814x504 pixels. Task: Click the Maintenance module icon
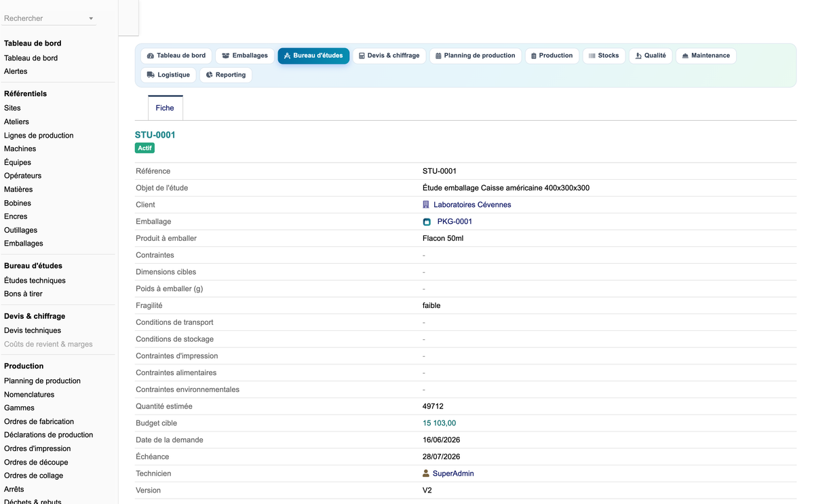pyautogui.click(x=685, y=56)
